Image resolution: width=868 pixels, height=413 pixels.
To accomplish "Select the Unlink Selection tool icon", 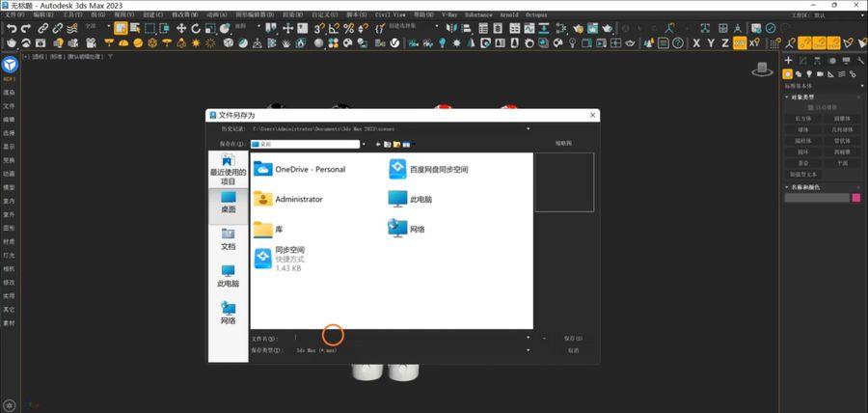I will coord(58,28).
